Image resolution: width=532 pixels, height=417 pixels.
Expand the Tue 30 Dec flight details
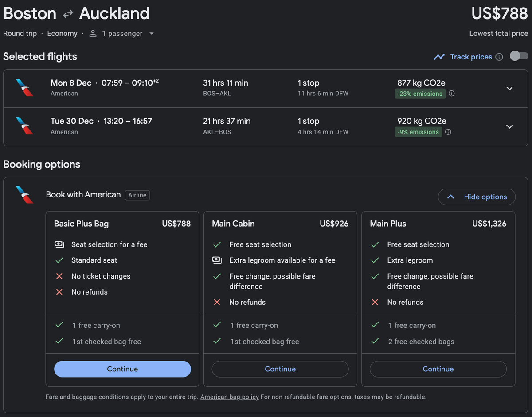click(x=509, y=126)
